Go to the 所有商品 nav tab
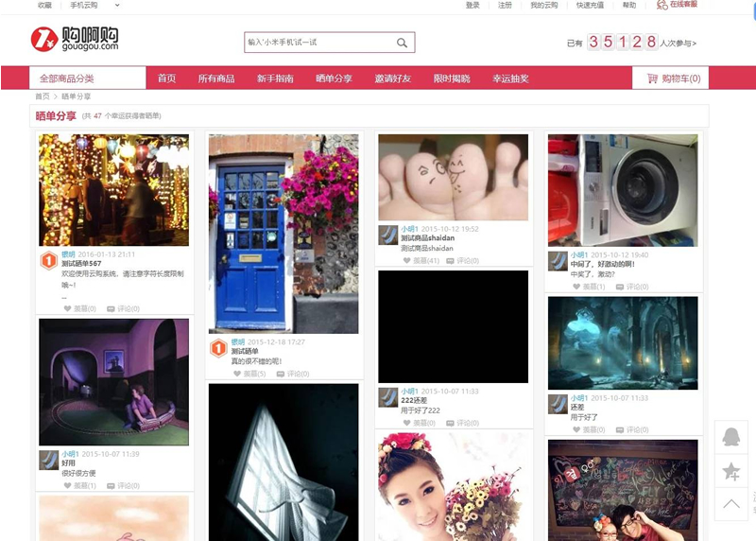 click(x=216, y=79)
